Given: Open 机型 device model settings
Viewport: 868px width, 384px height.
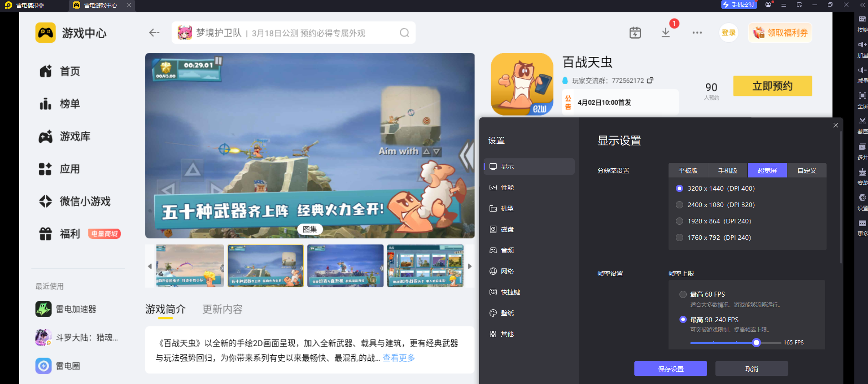Looking at the screenshot, I should [x=529, y=208].
